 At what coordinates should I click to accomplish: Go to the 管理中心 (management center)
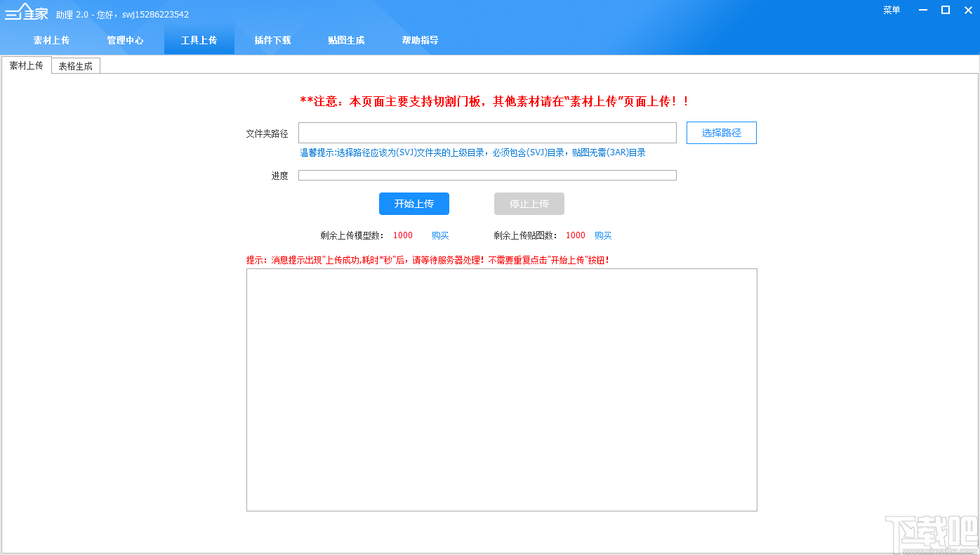126,40
